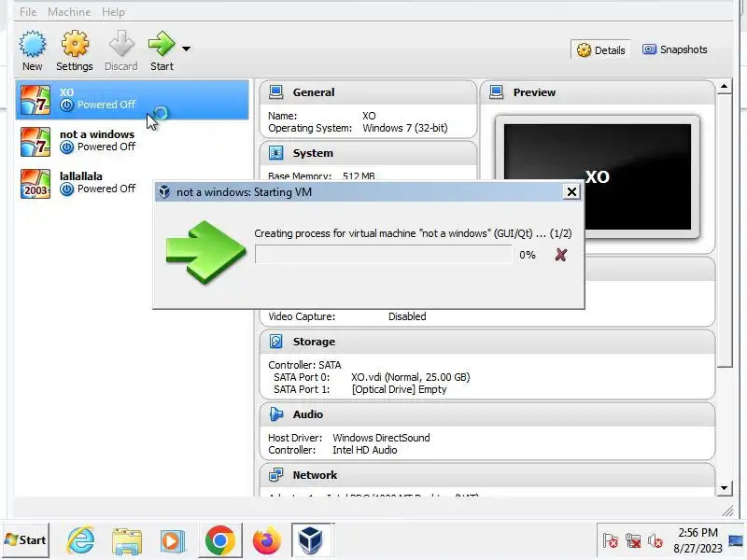The width and height of the screenshot is (747, 560).
Task: Click 'XO.vdi (Normal, 25.00 GB)' storage text
Action: click(411, 377)
